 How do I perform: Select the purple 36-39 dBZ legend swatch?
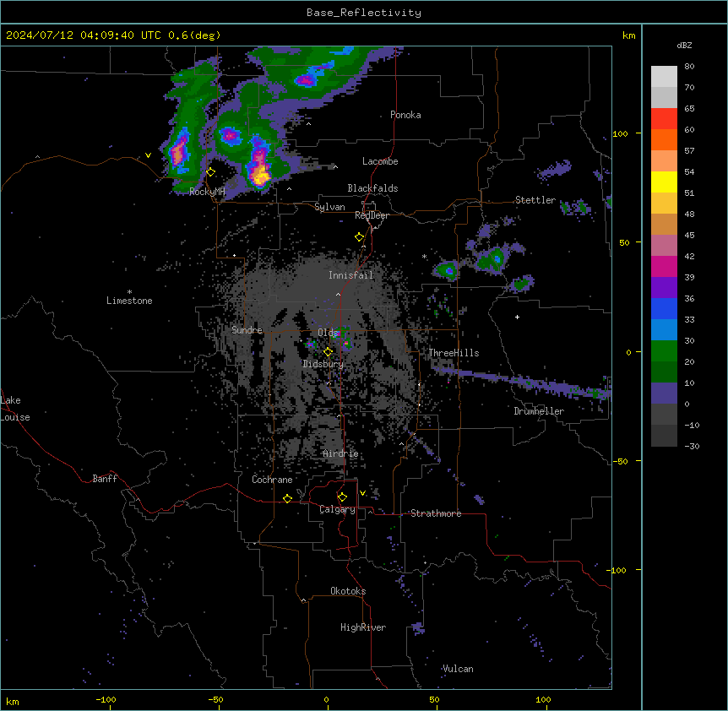point(664,288)
